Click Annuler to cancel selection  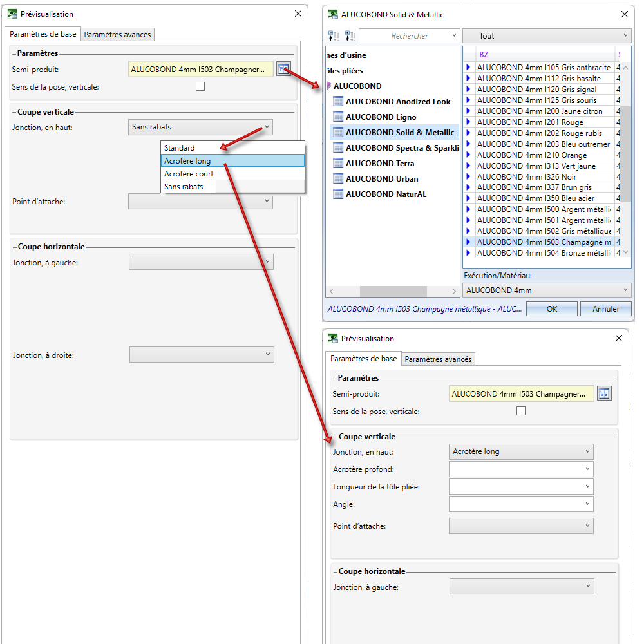pos(606,309)
